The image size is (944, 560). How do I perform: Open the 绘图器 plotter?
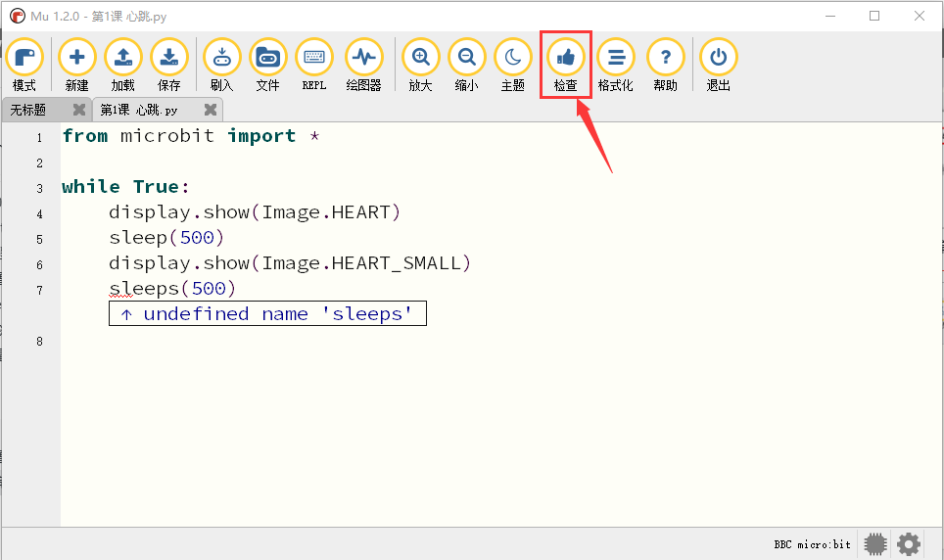(x=363, y=65)
